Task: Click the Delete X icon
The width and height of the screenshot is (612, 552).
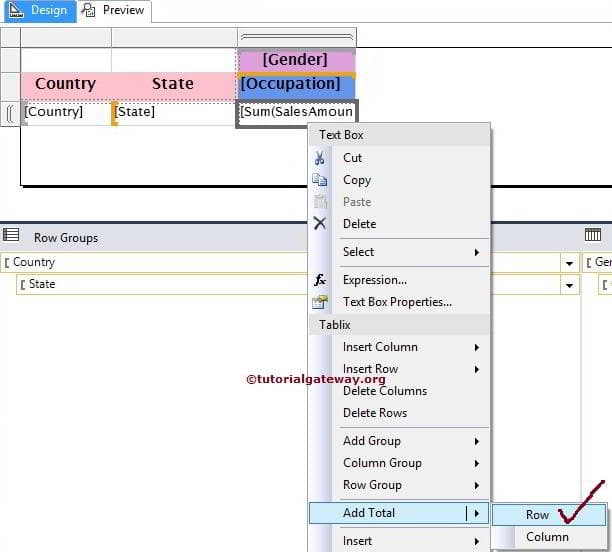Action: tap(320, 223)
